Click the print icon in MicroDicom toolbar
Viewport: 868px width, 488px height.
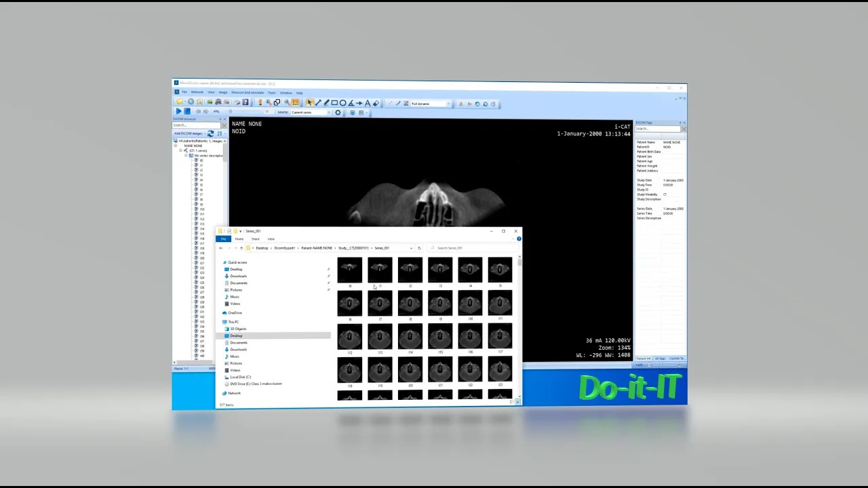237,102
